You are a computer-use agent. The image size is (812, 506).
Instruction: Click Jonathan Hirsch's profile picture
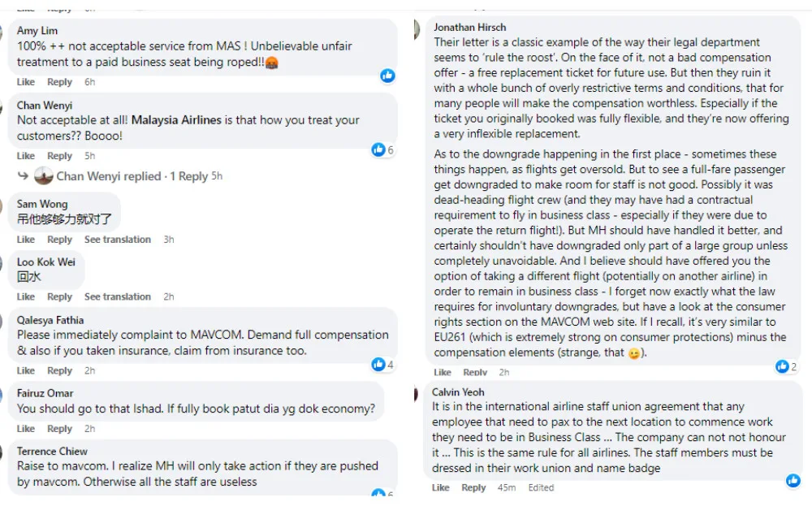pos(416,29)
